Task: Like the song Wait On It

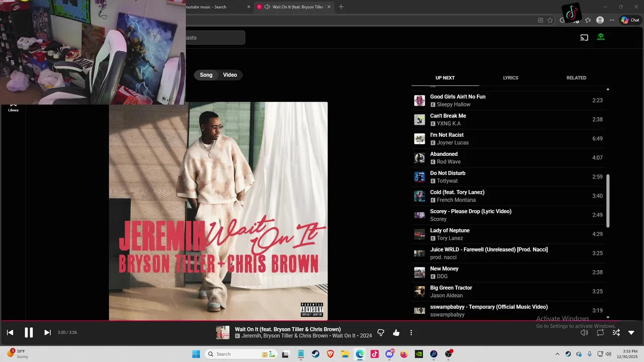Action: click(396, 332)
